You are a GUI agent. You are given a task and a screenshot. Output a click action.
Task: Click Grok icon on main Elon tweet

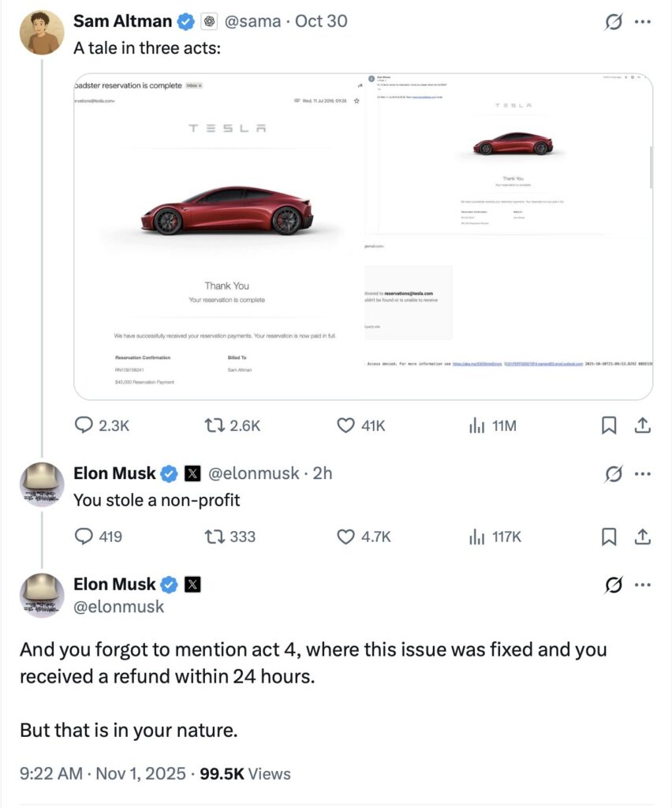[x=611, y=585]
